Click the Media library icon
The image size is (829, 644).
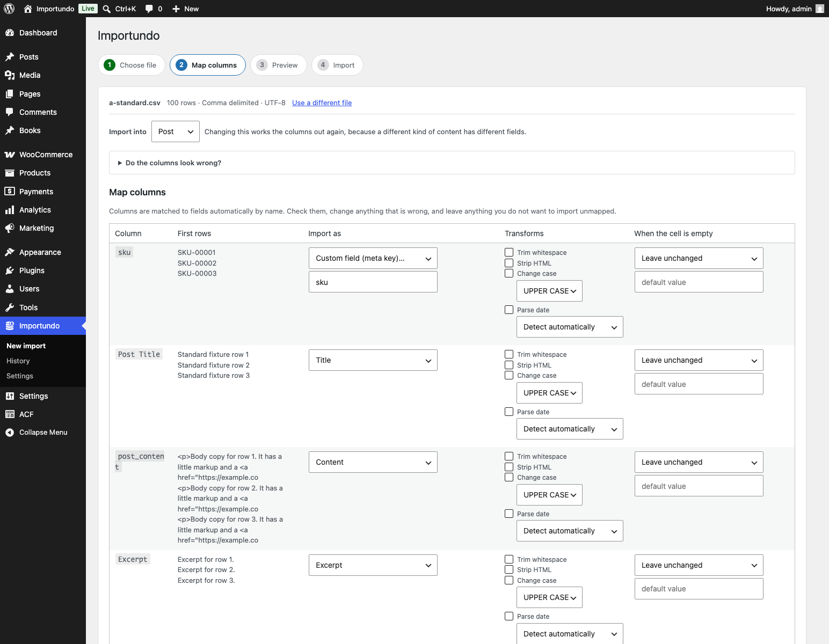pyautogui.click(x=10, y=75)
